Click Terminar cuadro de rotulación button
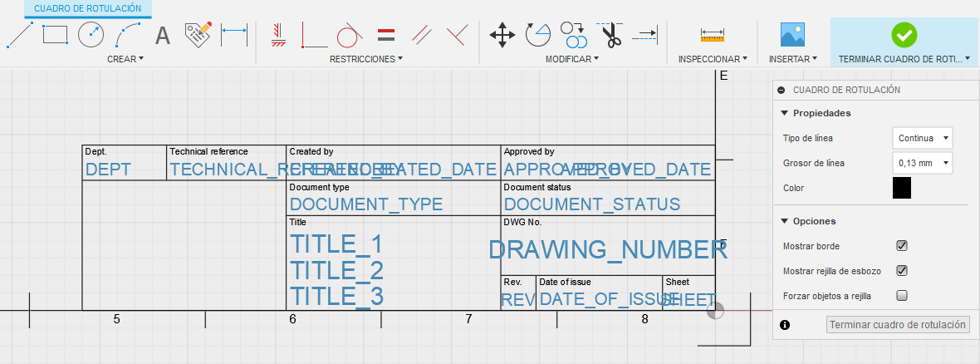 [898, 325]
